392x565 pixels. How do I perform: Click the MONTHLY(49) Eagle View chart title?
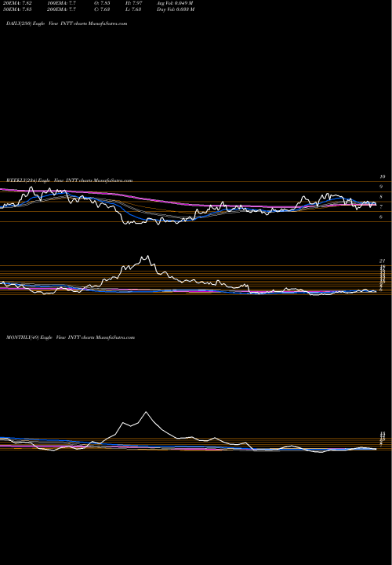[71, 337]
